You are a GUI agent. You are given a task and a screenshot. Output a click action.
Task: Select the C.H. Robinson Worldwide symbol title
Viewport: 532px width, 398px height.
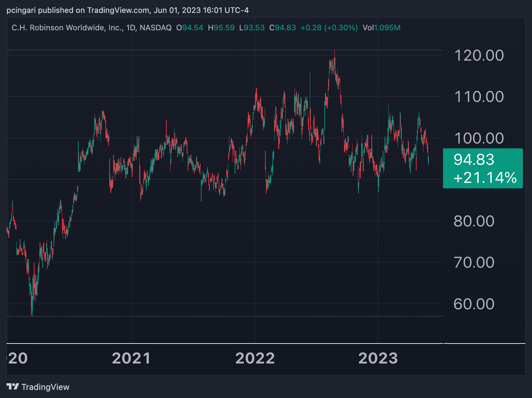(x=92, y=28)
